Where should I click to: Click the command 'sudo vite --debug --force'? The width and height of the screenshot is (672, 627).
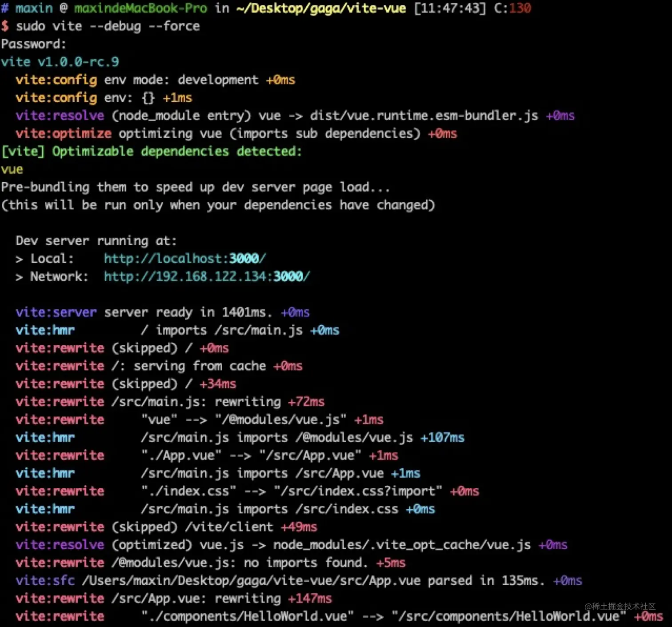[x=108, y=26]
